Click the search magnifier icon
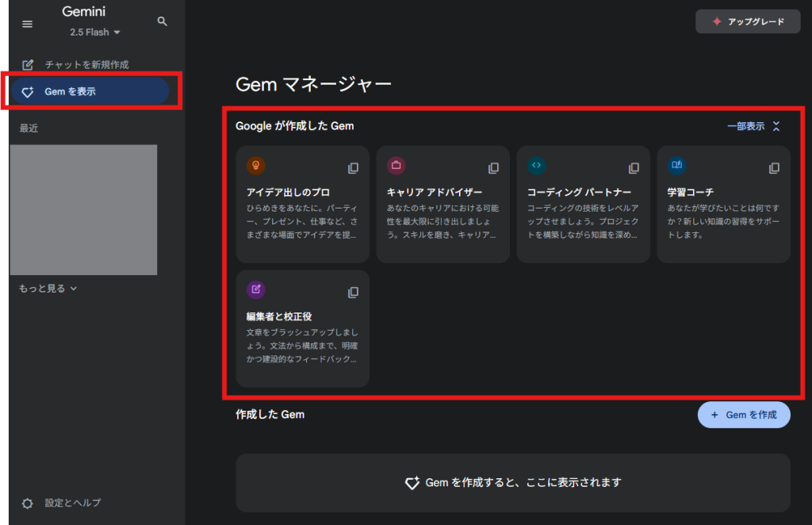The width and height of the screenshot is (812, 525). click(162, 21)
